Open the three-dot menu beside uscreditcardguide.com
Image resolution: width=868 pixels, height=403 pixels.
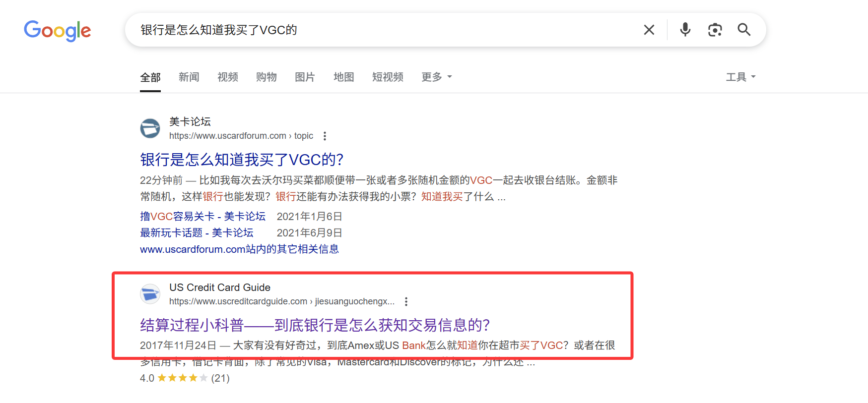pyautogui.click(x=406, y=301)
